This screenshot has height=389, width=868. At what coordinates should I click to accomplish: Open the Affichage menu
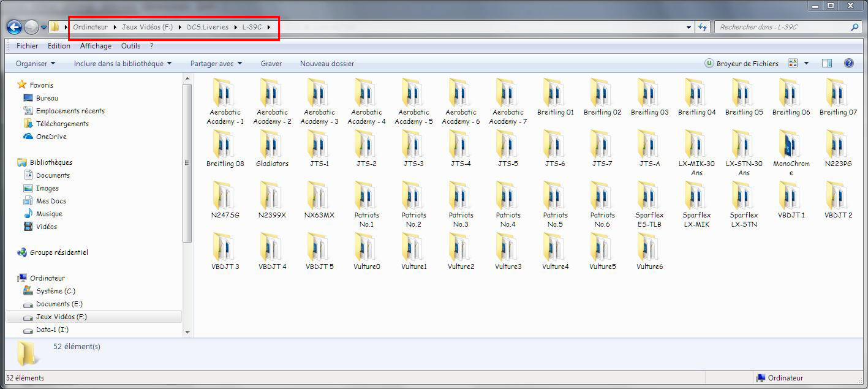pyautogui.click(x=96, y=46)
